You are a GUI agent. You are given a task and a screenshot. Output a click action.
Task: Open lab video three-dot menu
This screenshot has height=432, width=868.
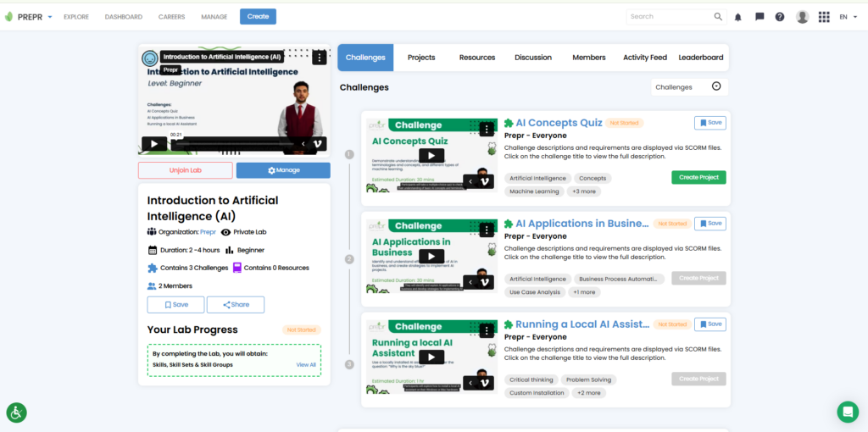point(320,57)
